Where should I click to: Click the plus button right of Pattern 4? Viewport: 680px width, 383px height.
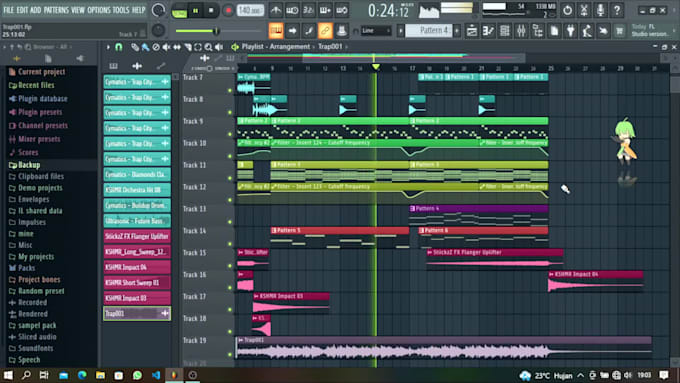pos(457,30)
